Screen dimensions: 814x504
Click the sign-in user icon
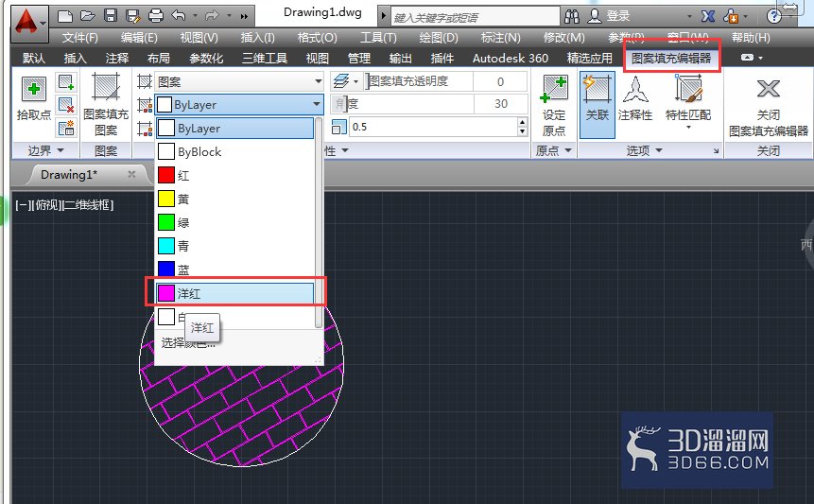595,16
